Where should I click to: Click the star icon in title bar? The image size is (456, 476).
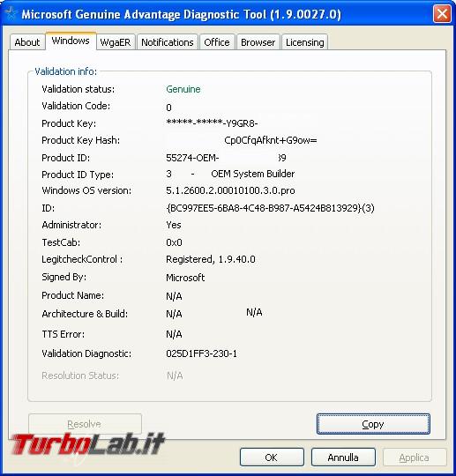tap(11, 14)
